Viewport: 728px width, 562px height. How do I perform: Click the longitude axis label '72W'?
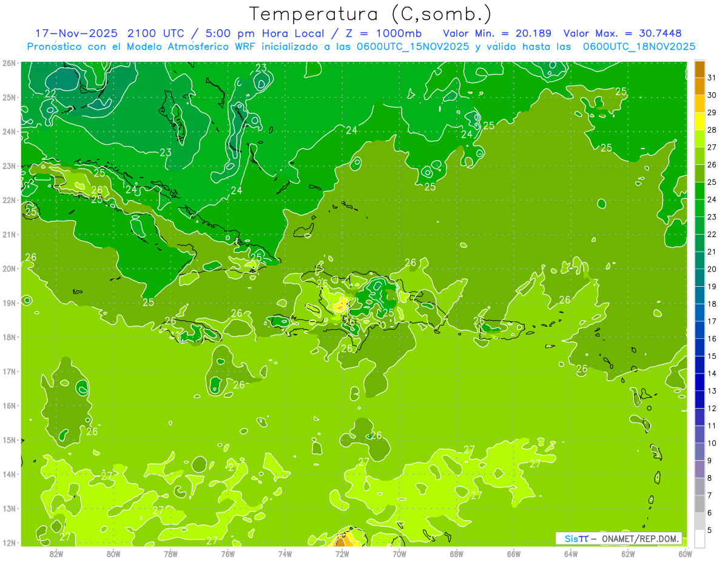(x=342, y=554)
